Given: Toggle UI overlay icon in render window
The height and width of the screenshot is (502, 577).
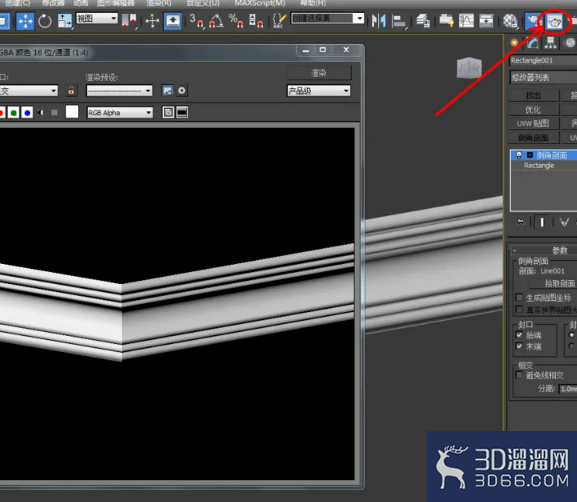Looking at the screenshot, I should tap(168, 112).
